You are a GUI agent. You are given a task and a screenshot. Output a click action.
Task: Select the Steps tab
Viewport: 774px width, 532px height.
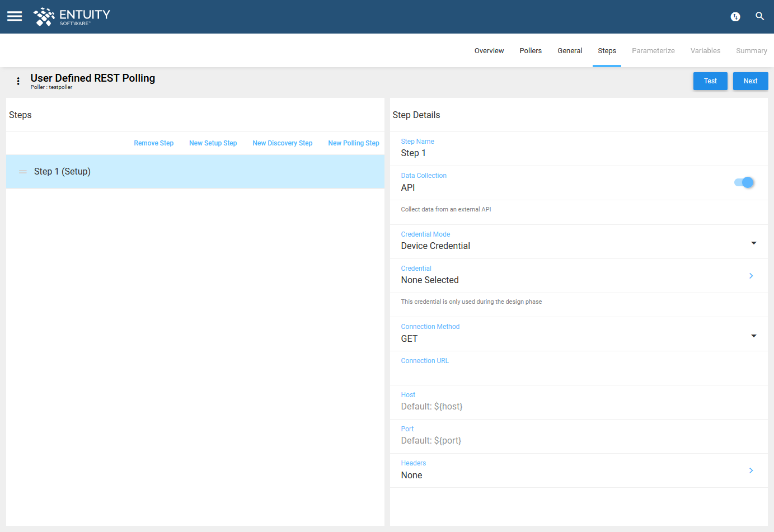[x=607, y=51]
